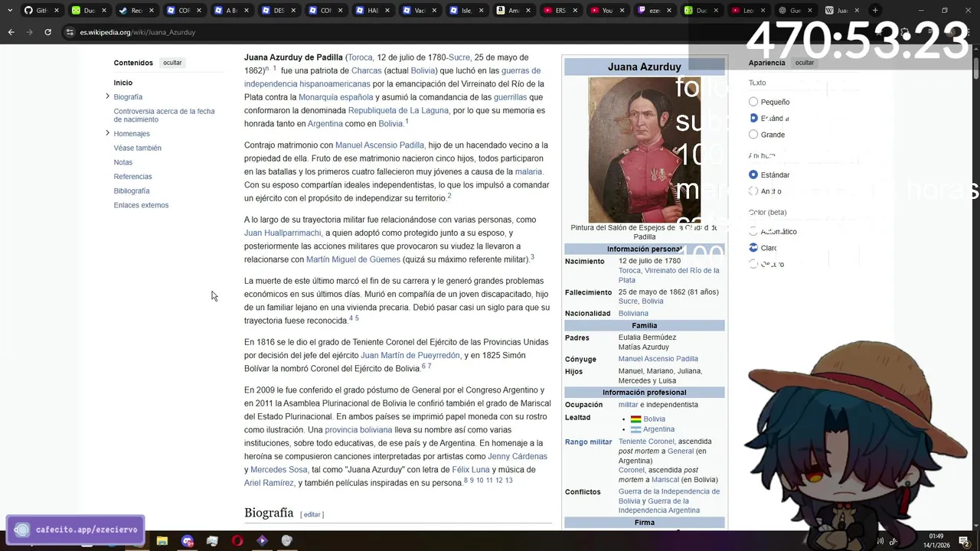Screen dimensions: 980x551
Task: Expand the Homenajes section in Contenidos
Action: pos(107,133)
